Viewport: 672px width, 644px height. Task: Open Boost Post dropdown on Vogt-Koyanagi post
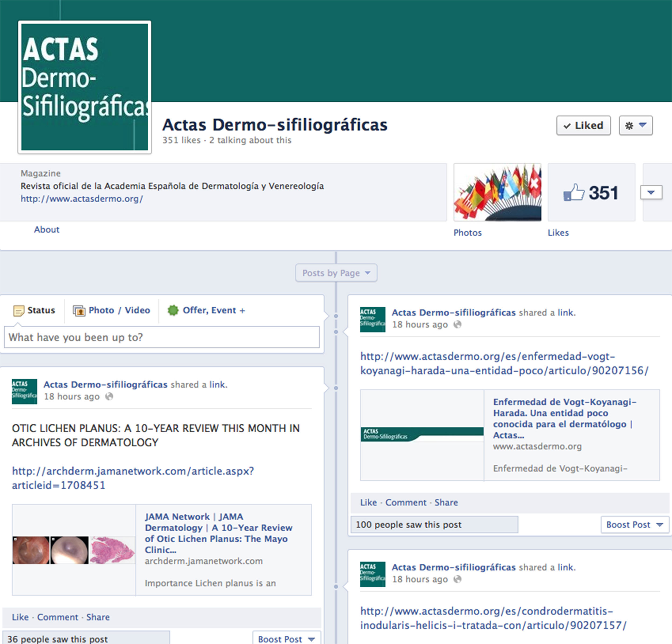click(634, 524)
